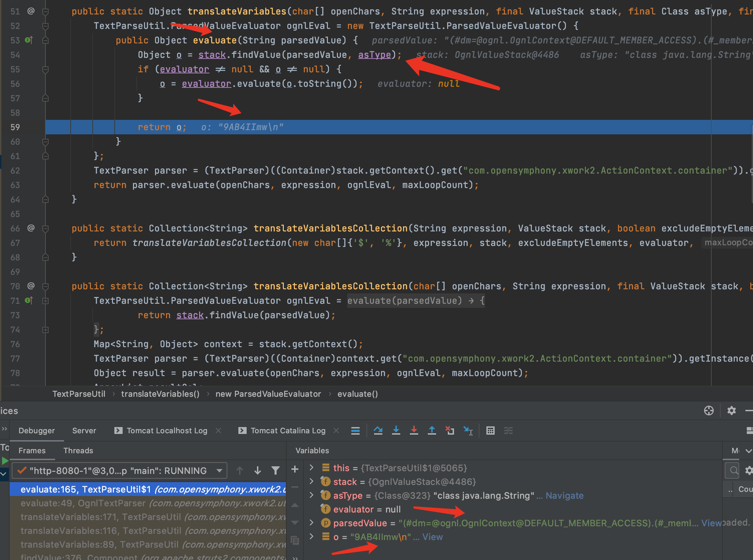Expand the 'asType' variable node
This screenshot has width=753, height=560.
pos(311,495)
